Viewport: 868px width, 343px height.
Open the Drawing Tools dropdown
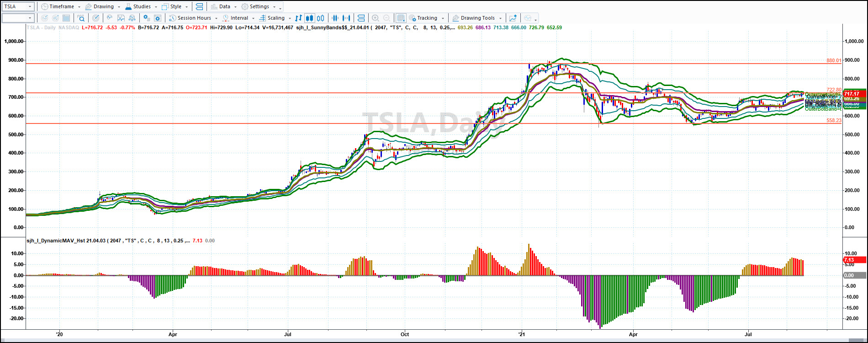point(477,18)
